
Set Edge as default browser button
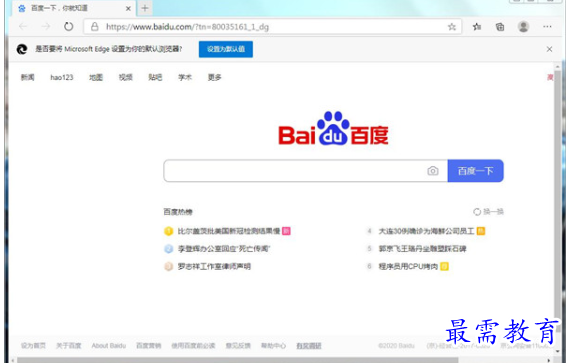[x=226, y=49]
